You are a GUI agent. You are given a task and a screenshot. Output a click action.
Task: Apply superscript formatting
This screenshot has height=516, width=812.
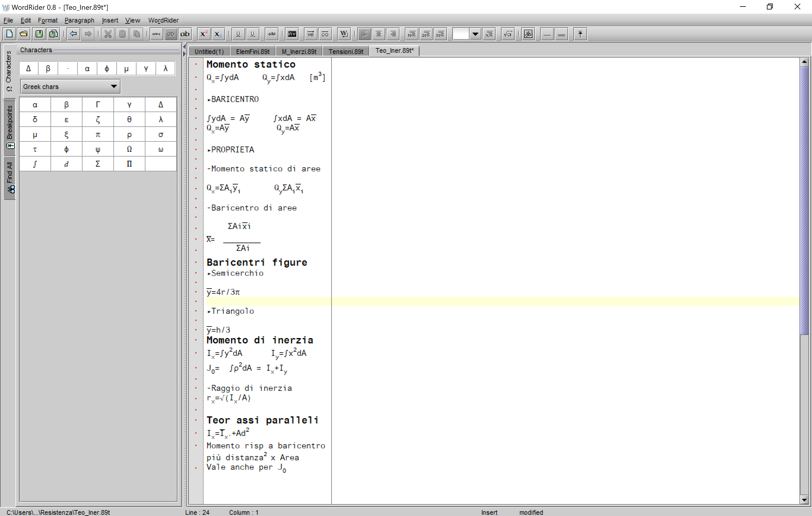(x=204, y=34)
